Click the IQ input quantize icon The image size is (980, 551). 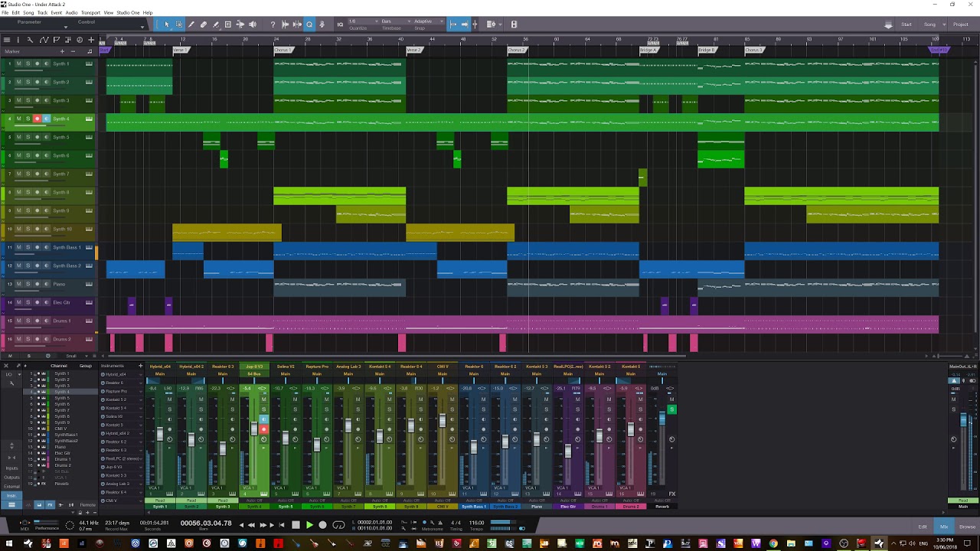click(341, 24)
